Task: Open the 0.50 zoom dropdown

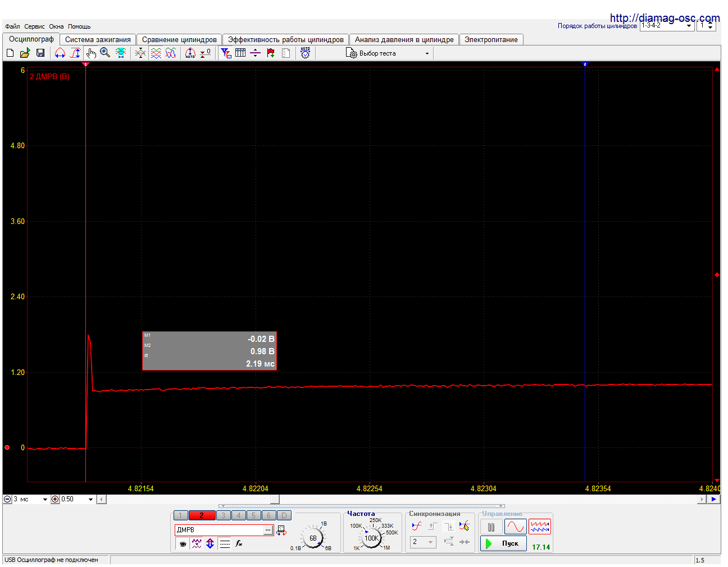Action: point(77,499)
